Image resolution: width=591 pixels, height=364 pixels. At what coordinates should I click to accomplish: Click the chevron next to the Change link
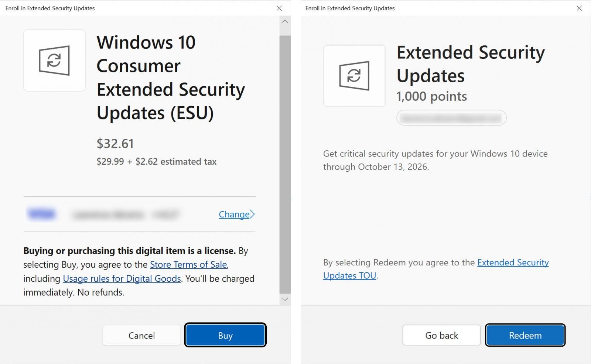tap(252, 214)
